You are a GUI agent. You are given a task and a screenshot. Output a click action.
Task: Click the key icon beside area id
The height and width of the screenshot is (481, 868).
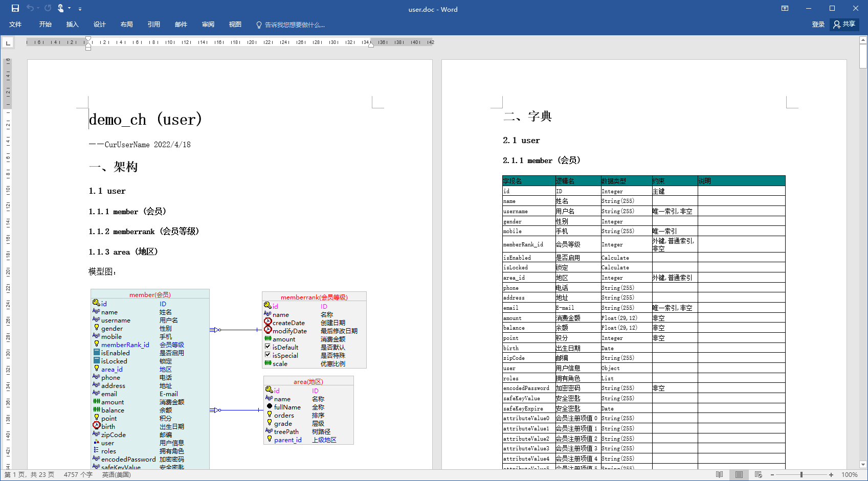(269, 390)
